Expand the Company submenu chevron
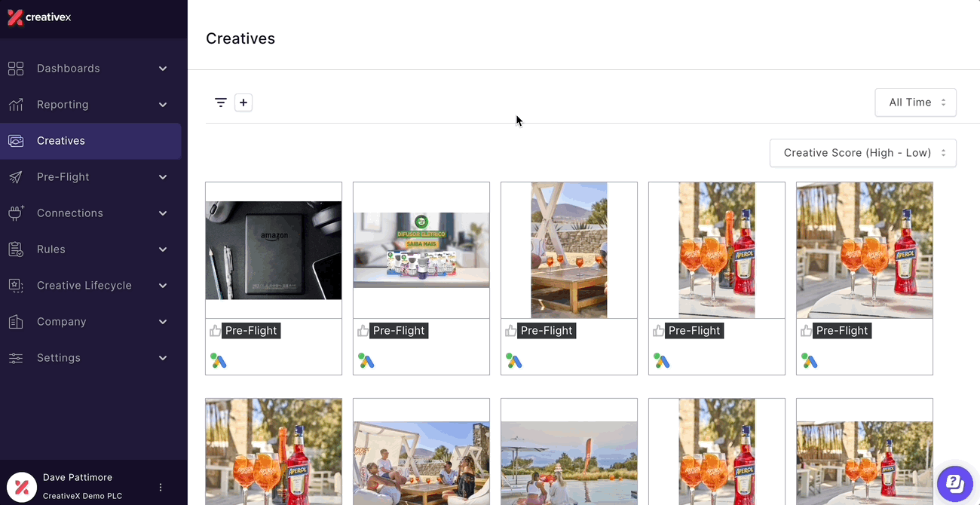Image resolution: width=980 pixels, height=505 pixels. [163, 322]
